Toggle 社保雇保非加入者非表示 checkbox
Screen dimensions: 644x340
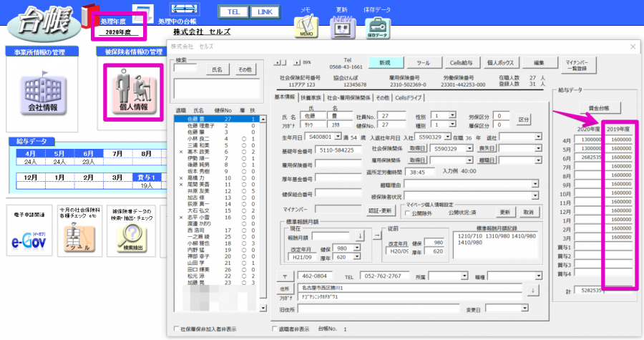click(x=177, y=329)
